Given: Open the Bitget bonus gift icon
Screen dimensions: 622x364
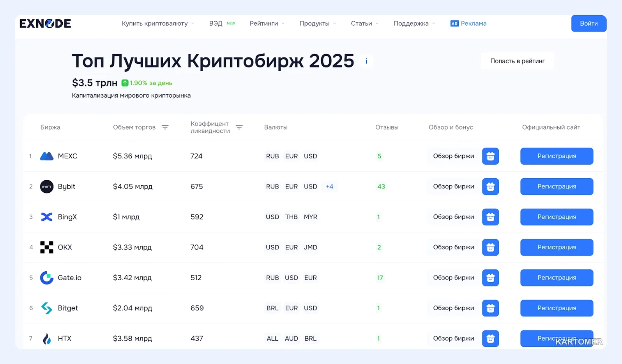Looking at the screenshot, I should coord(490,308).
